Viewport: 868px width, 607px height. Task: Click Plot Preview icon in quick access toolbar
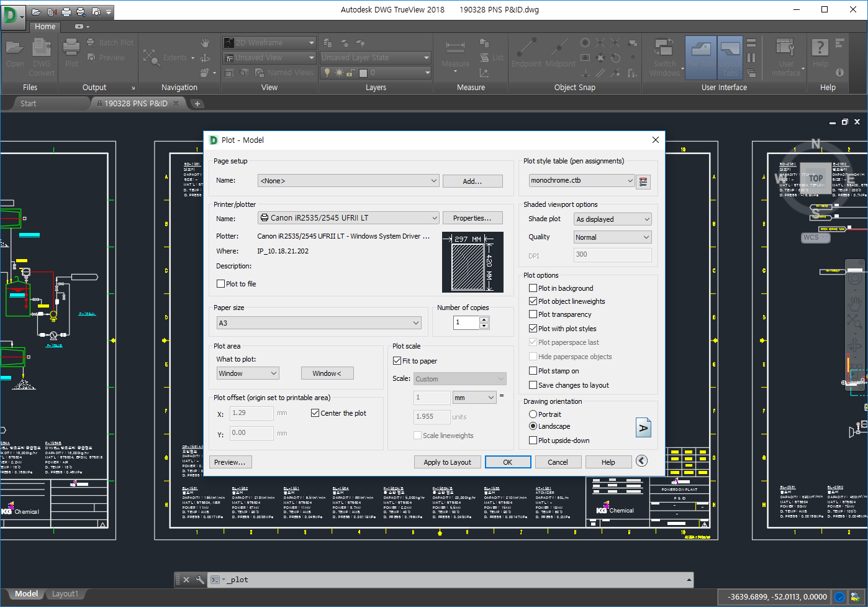point(96,11)
